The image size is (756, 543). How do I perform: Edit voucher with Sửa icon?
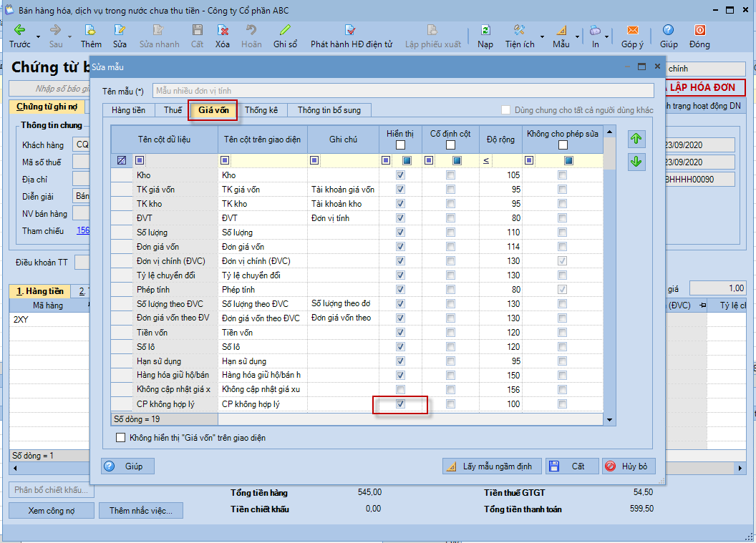coord(120,30)
